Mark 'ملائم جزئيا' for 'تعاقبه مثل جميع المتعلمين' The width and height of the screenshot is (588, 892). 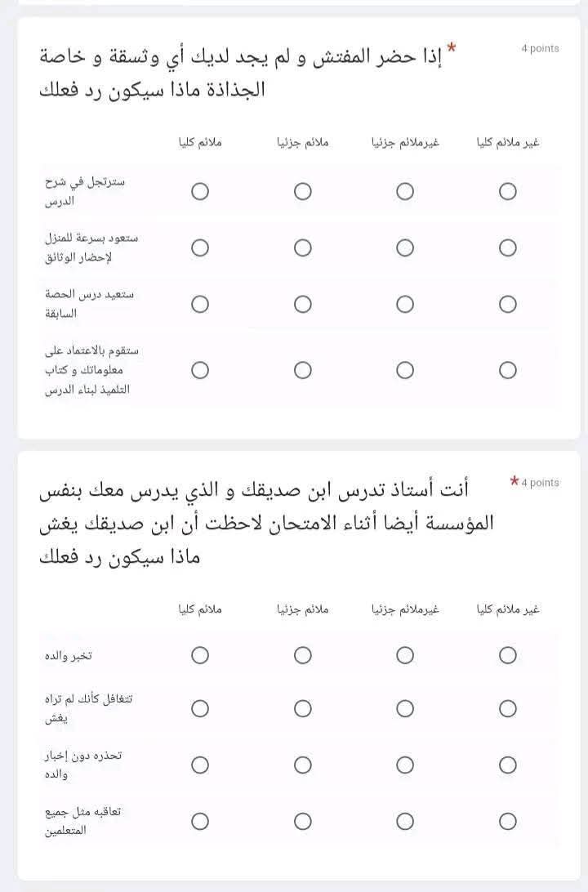303,821
